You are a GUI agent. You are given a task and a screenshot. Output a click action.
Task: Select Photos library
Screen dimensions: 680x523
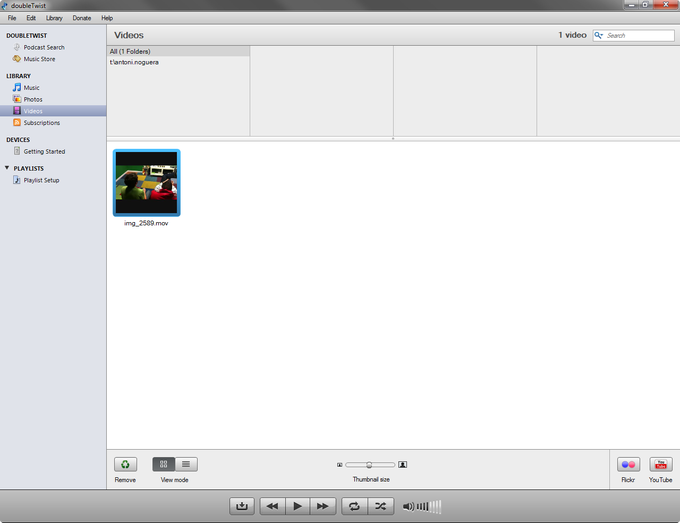(33, 99)
